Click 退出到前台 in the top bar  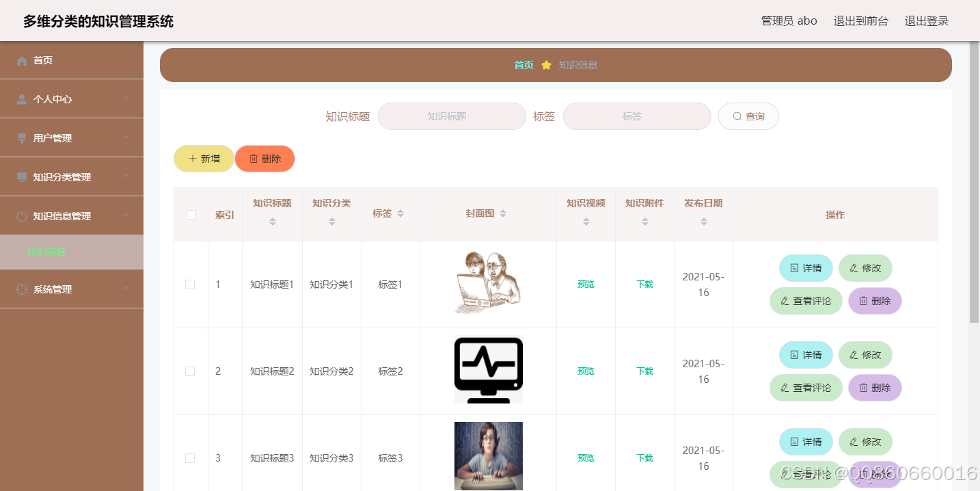point(861,21)
